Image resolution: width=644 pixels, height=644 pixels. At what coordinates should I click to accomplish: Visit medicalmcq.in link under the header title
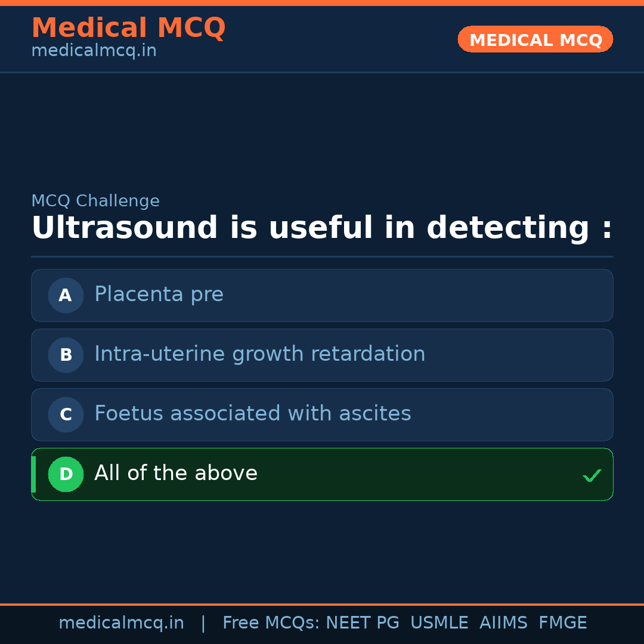click(94, 51)
